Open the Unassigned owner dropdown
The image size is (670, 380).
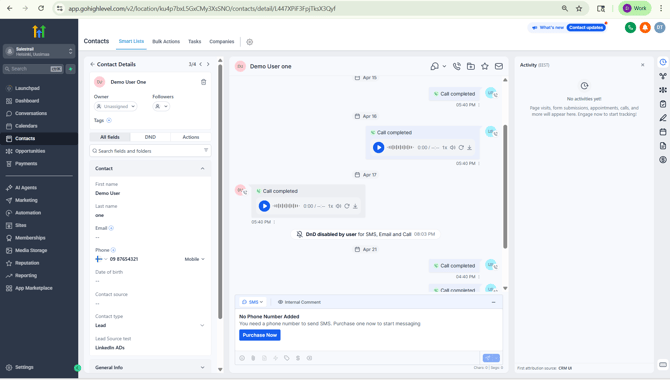(115, 106)
